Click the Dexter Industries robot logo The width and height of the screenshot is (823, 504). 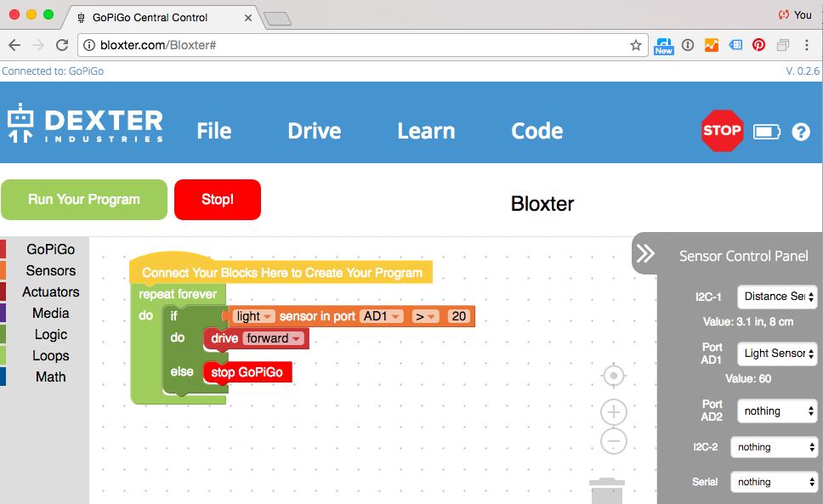(x=20, y=124)
